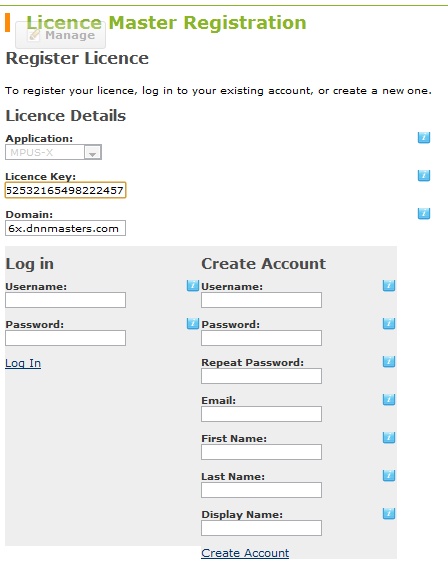Click the Log in Password info icon
The height and width of the screenshot is (571, 448).
(193, 323)
